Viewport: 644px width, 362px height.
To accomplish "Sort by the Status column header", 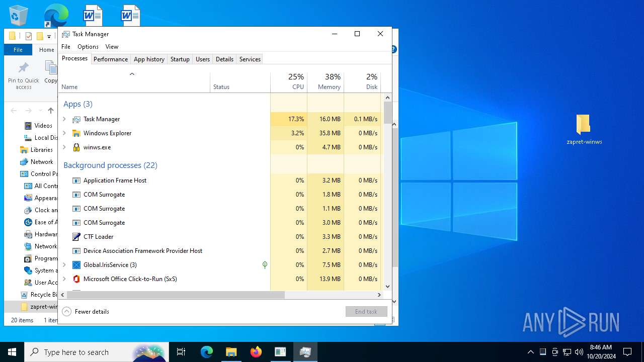I will [x=240, y=82].
